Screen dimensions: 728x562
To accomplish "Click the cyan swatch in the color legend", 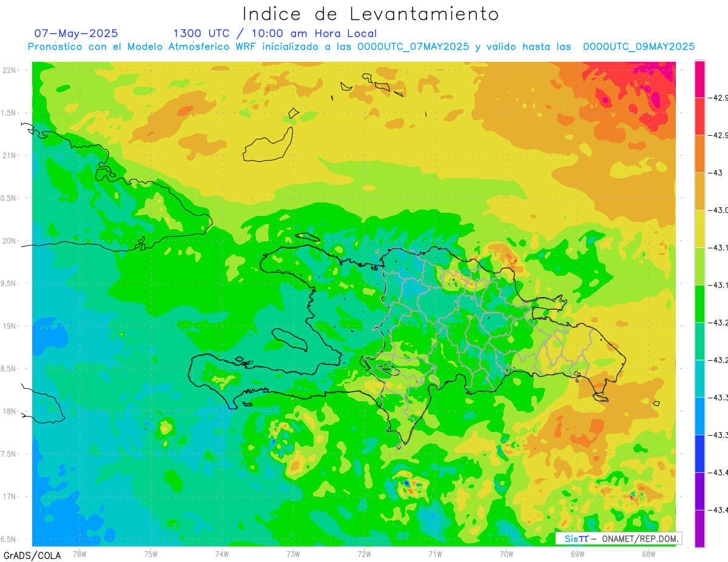I will (x=699, y=379).
